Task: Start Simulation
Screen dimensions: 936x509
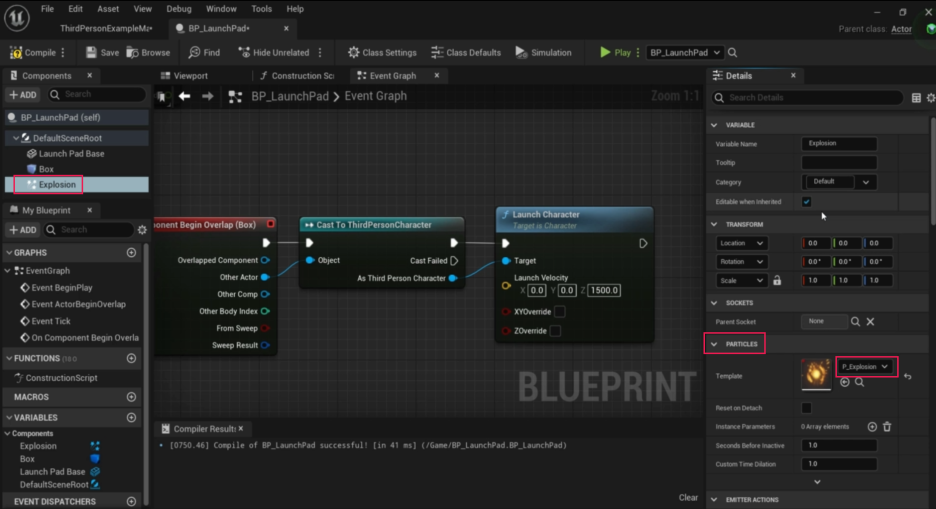Action: tap(543, 53)
